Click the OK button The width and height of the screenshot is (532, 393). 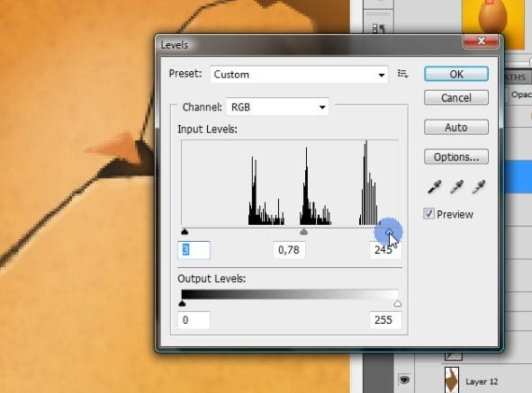(456, 74)
